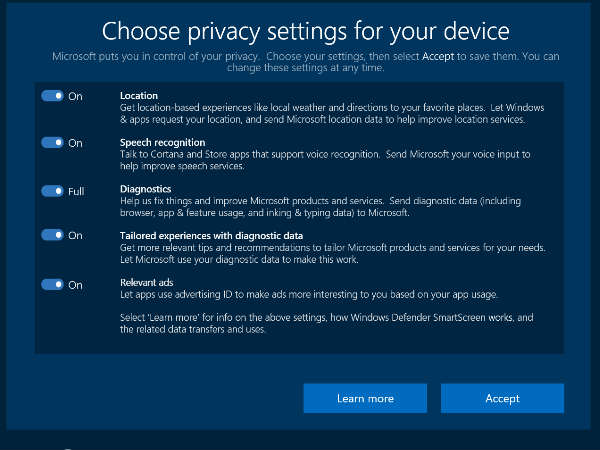Select the Diagnostics heading label
Screen dimensions: 600x450
[146, 188]
